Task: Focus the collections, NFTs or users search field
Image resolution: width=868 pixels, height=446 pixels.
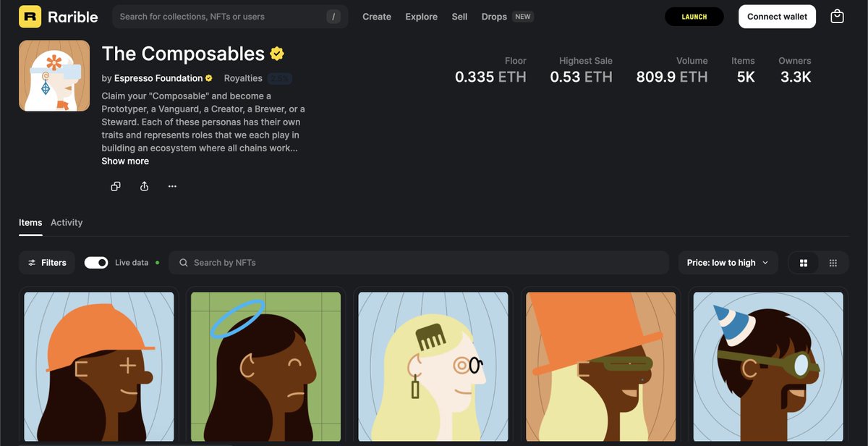Action: tap(230, 17)
